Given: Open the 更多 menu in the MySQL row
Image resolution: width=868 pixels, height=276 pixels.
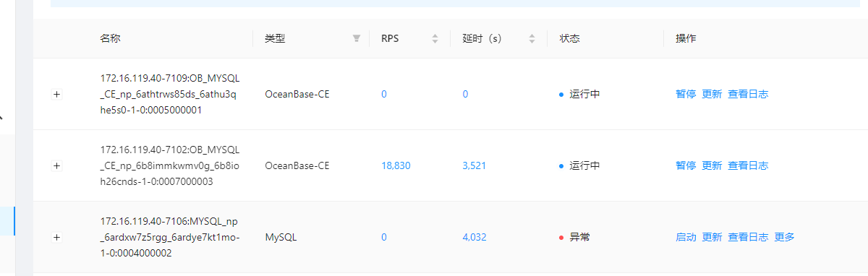Looking at the screenshot, I should pyautogui.click(x=784, y=237).
